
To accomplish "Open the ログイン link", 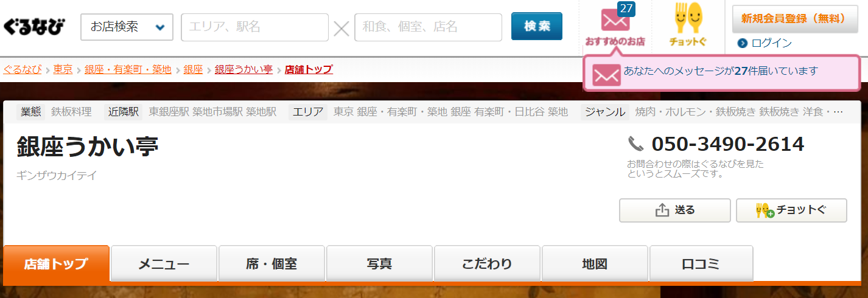I will point(771,43).
